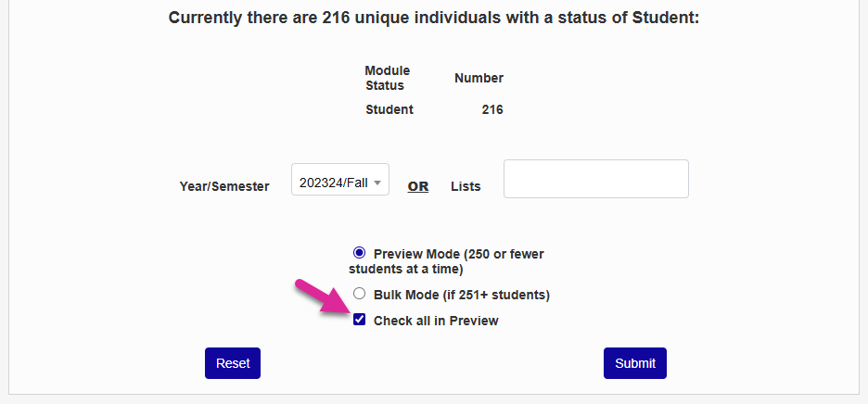Screen dimensions: 868x404
Task: Select the Student row status cell
Action: point(389,109)
